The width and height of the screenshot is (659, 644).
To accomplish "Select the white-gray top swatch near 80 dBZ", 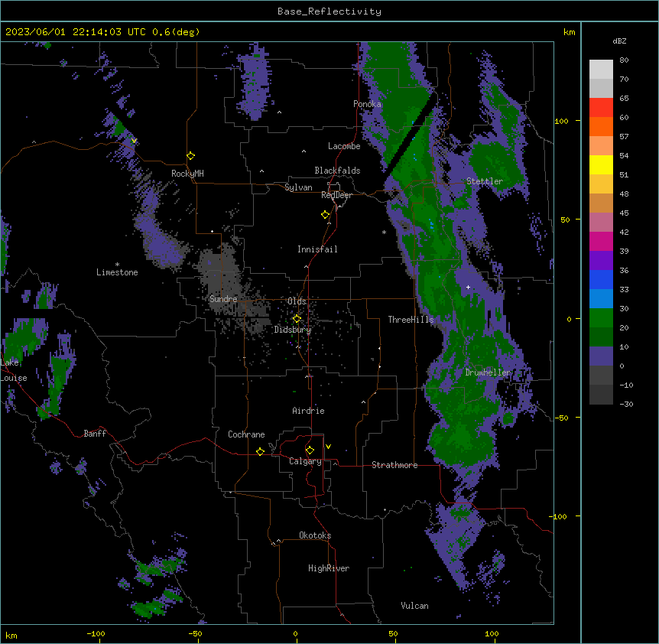I will 601,70.
